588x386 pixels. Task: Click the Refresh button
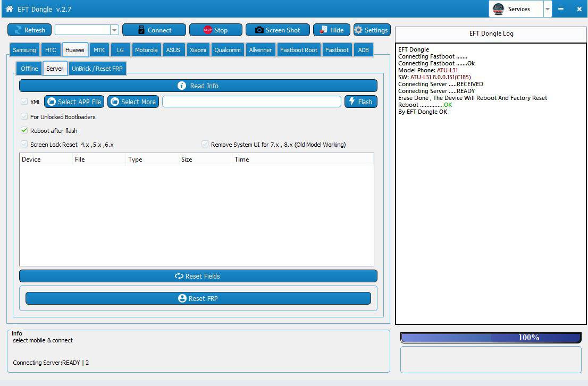30,30
